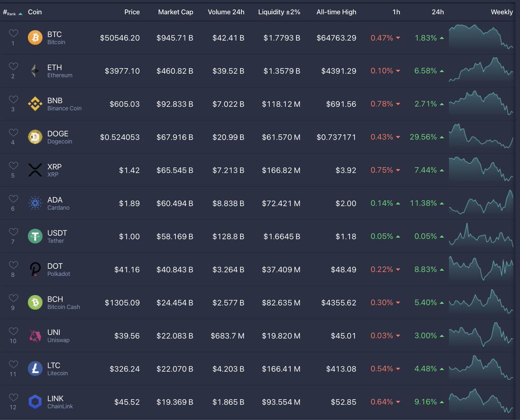Screen dimensions: 520x420
Task: Toggle the Uniswap favorite heart
Action: pos(13,331)
